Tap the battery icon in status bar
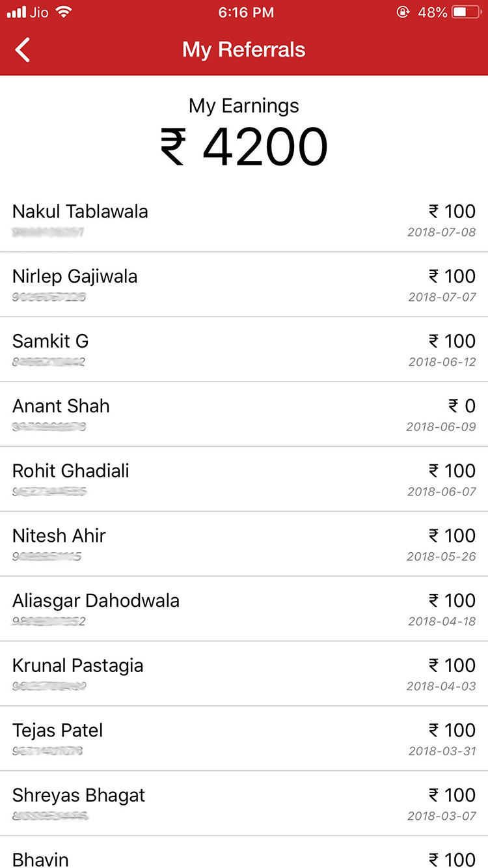488x868 pixels. point(466,12)
